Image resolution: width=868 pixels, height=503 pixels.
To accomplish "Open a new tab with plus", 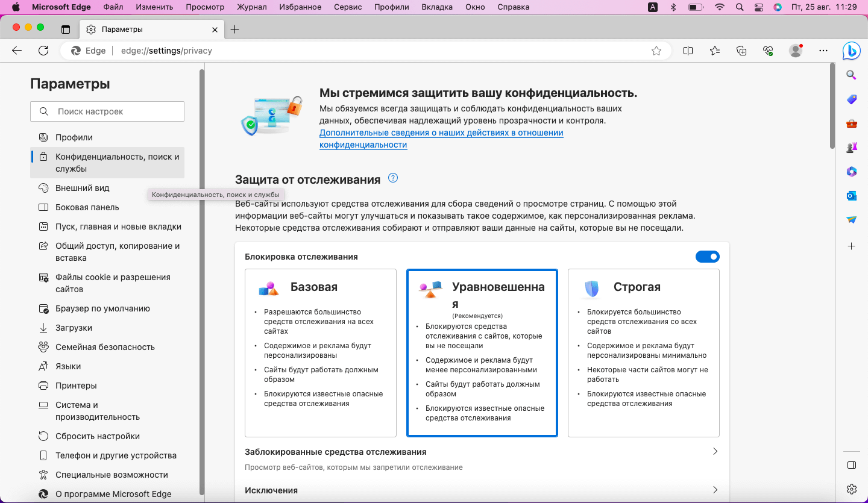I will [235, 30].
